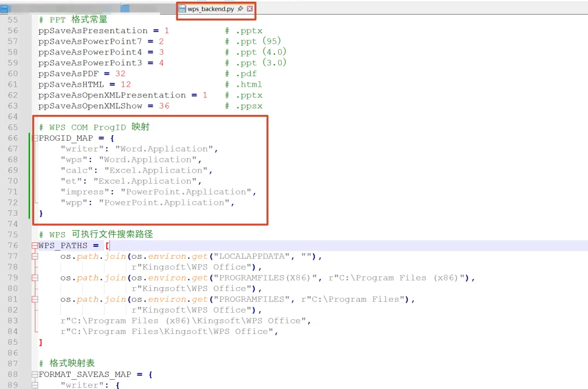
Task: Click the 'ppSaveAsPresentation' variable name
Action: (x=93, y=31)
